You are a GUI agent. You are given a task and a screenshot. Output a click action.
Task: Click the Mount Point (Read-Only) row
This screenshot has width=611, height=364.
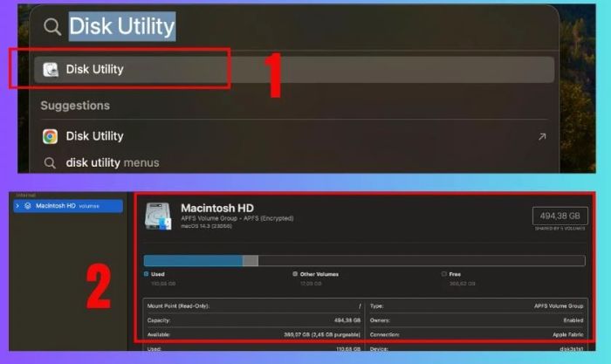point(254,306)
